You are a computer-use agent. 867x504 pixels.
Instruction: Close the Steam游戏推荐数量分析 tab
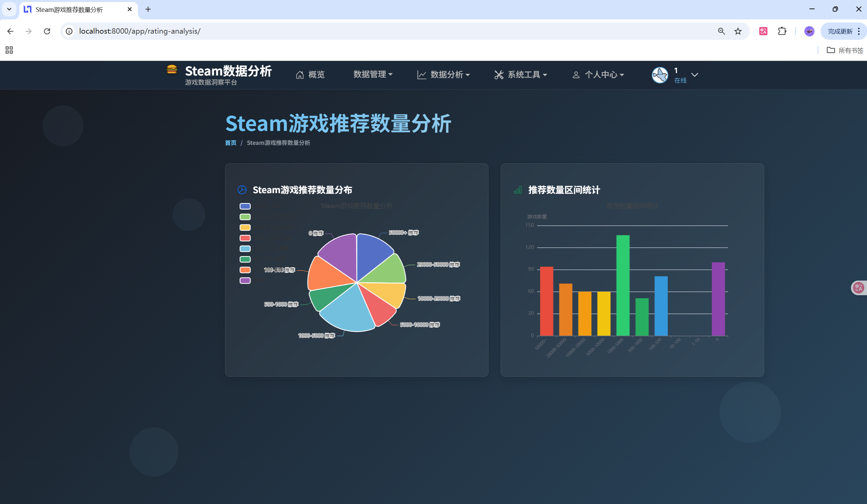pos(130,9)
